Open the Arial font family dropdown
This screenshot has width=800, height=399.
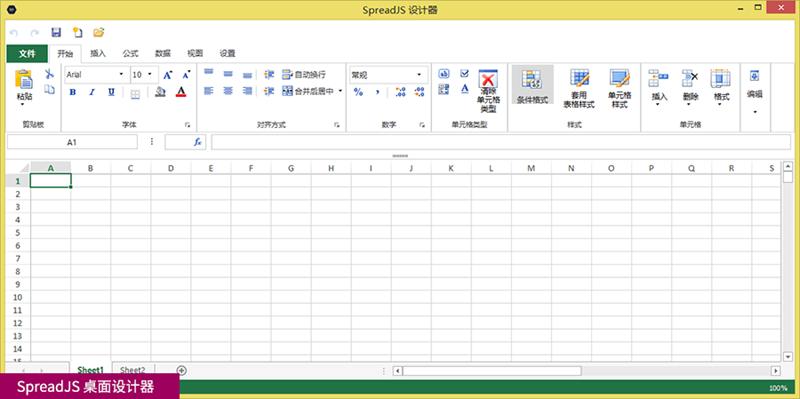[x=121, y=74]
